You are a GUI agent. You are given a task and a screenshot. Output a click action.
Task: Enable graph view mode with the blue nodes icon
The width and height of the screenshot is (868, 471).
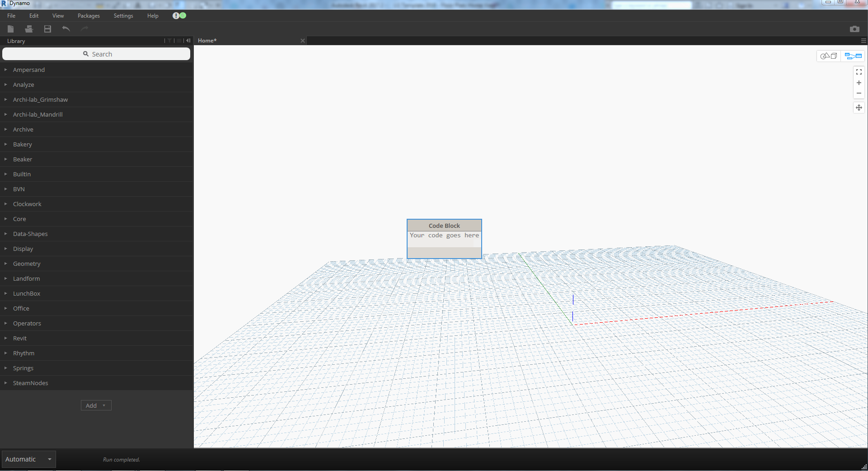852,56
